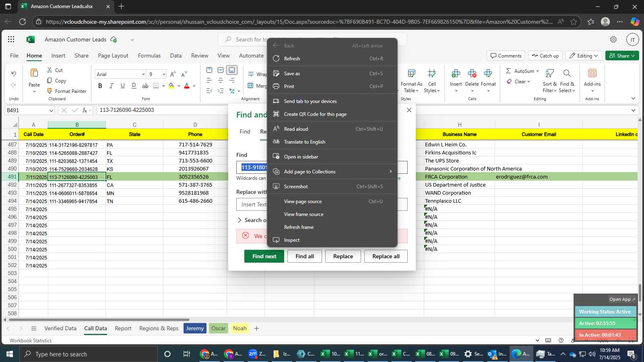This screenshot has width=644, height=362.
Task: Choose View page source menu item
Action: (x=332, y=201)
